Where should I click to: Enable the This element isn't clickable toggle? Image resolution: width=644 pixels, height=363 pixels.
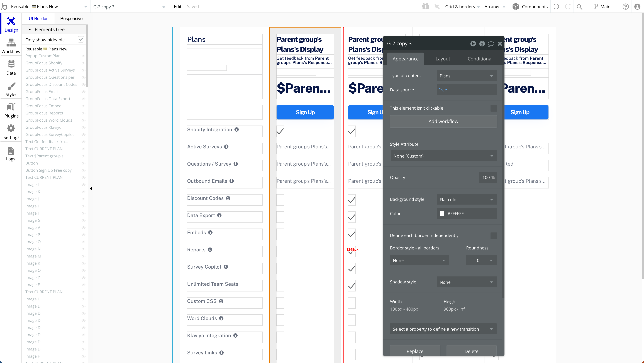point(493,108)
